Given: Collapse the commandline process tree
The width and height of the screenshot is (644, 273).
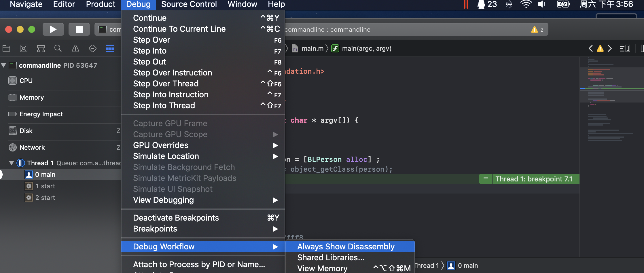Looking at the screenshot, I should tap(4, 65).
